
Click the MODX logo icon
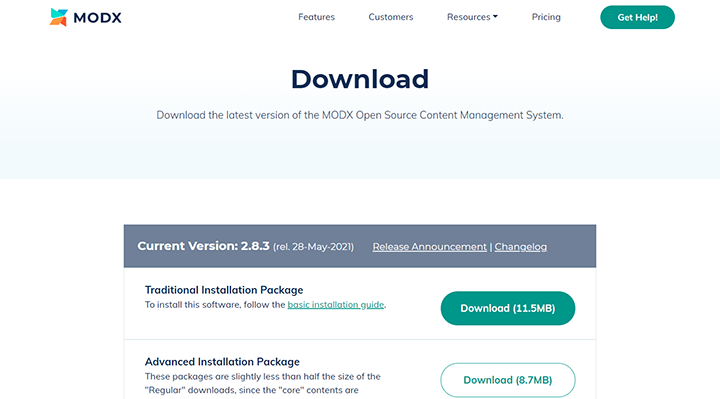59,17
